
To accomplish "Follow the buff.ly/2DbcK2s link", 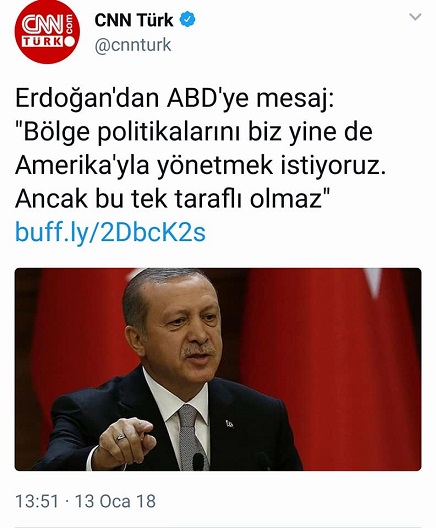I will point(110,232).
